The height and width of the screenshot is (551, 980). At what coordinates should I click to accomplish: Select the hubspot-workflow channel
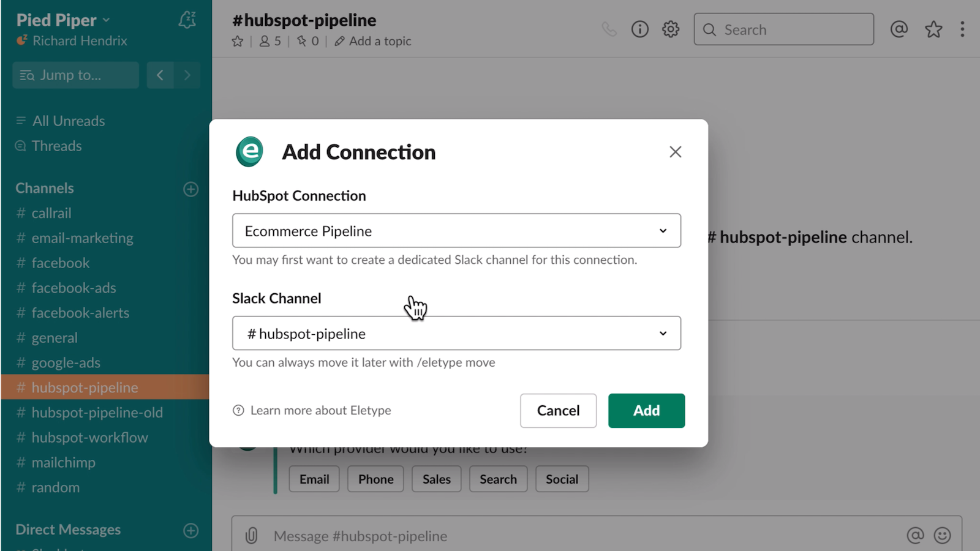pyautogui.click(x=89, y=438)
